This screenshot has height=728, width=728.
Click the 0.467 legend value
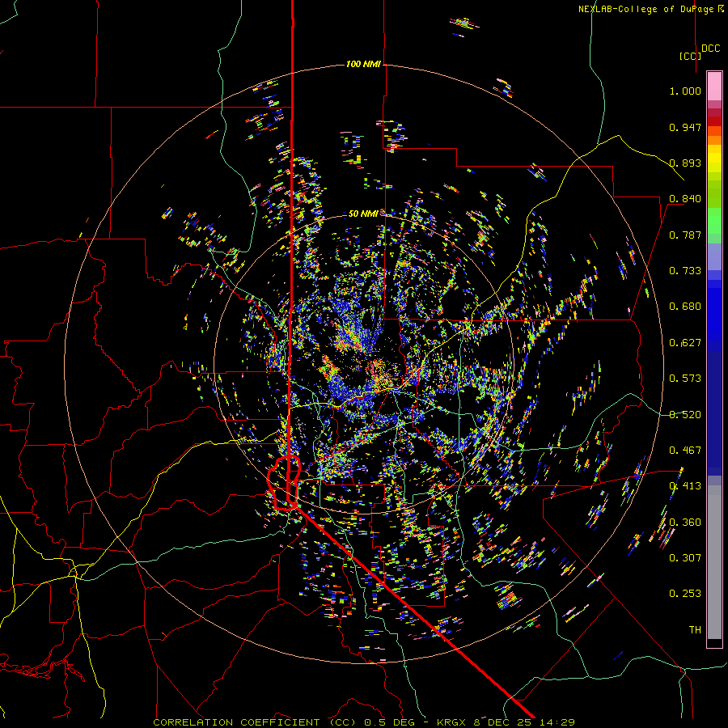tap(685, 451)
